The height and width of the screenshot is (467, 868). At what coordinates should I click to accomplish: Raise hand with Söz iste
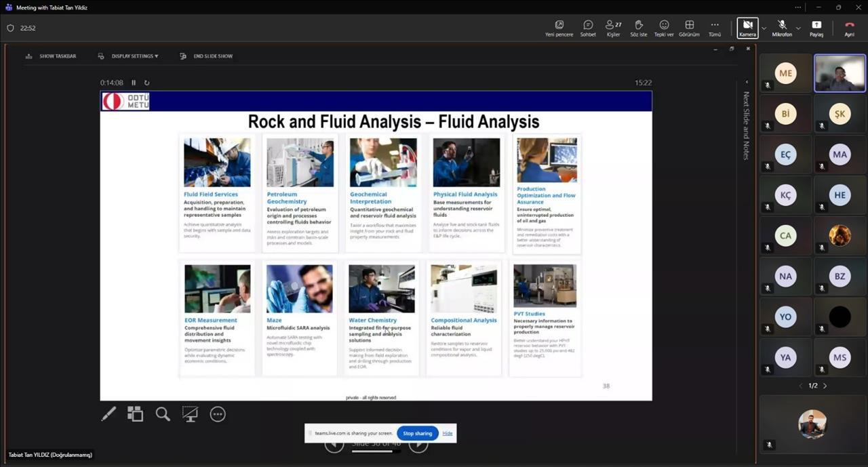point(638,28)
